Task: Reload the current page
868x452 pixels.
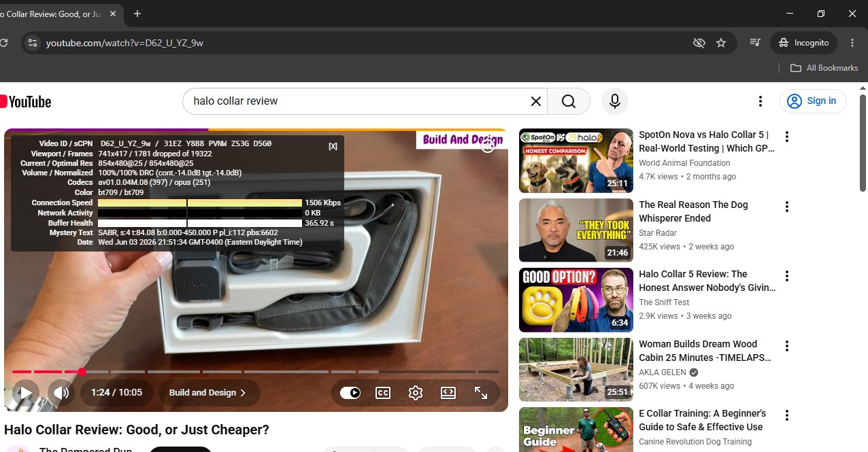Action: tap(3, 43)
